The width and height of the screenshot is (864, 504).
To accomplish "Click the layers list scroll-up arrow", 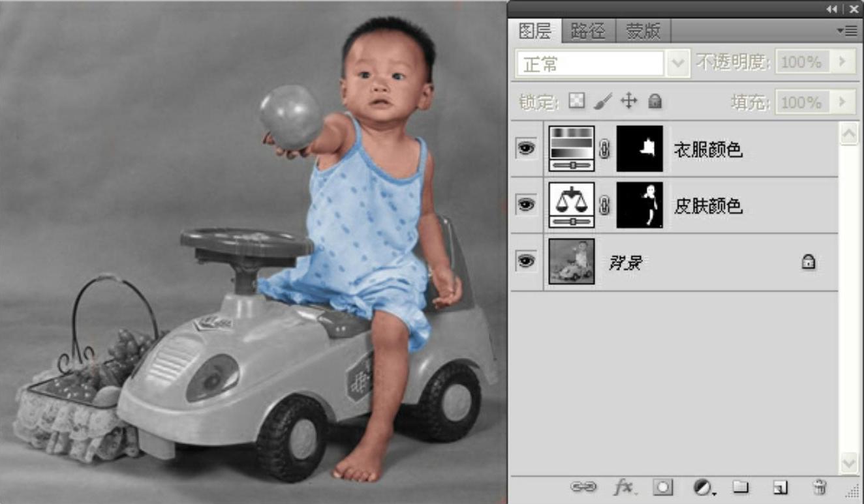I will [x=848, y=134].
